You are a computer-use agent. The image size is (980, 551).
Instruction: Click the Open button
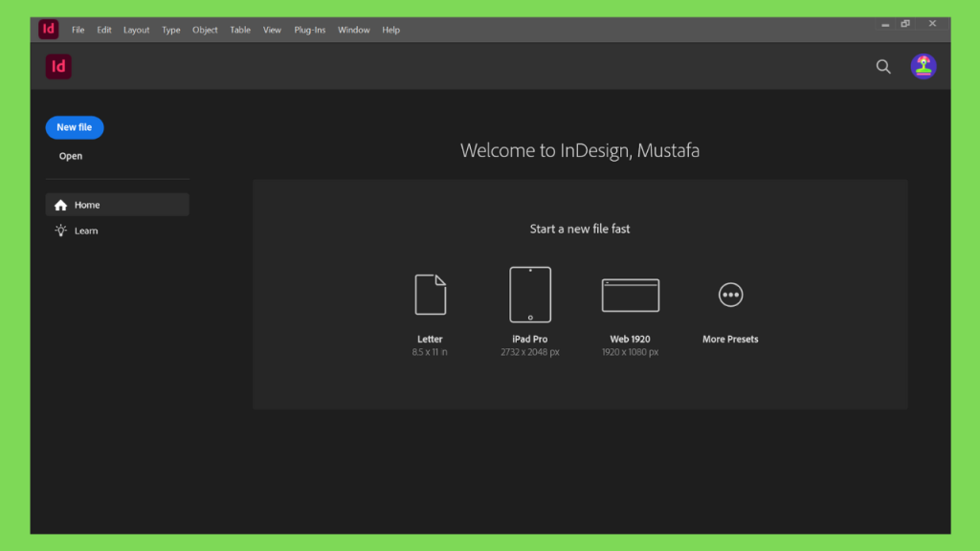(x=71, y=156)
